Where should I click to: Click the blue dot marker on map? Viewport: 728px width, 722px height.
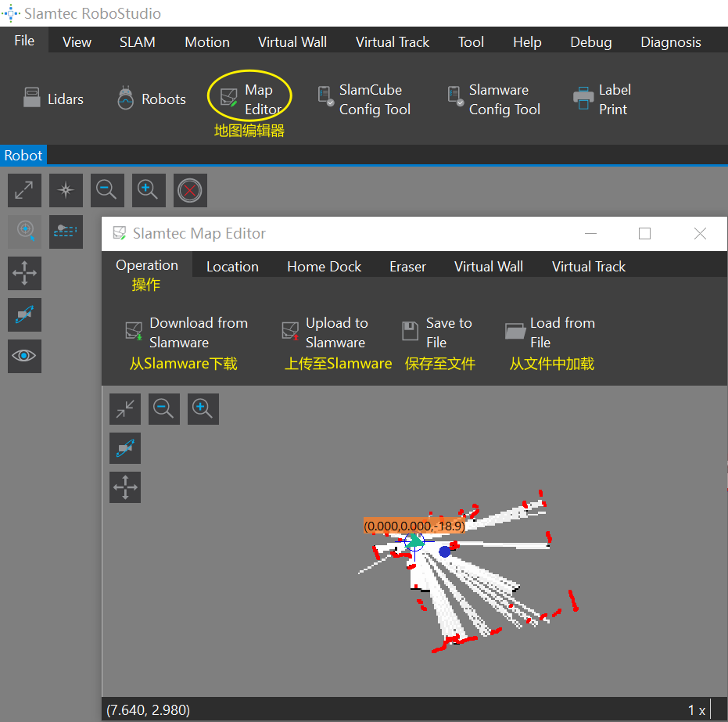pyautogui.click(x=445, y=551)
